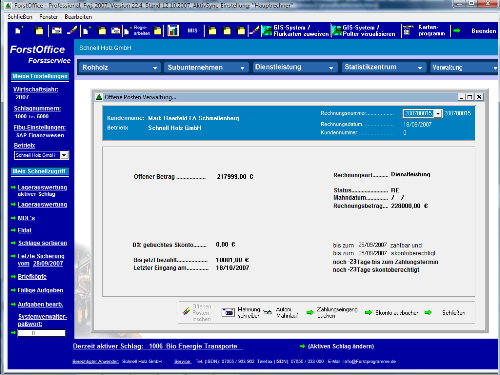Viewport: 500px width, 375px height.
Task: Click the sidebar date link 28/09/2007
Action: pyautogui.click(x=48, y=264)
